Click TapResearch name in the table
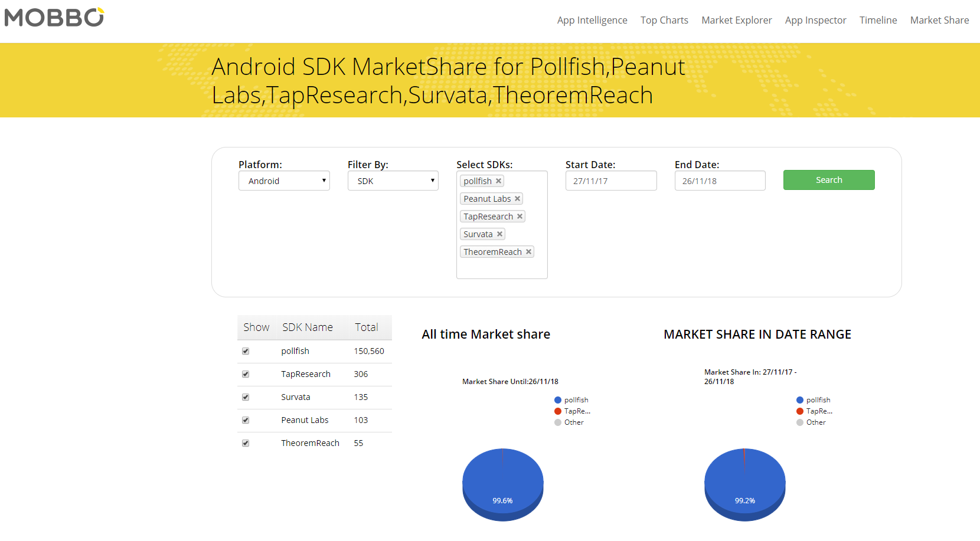 point(306,374)
